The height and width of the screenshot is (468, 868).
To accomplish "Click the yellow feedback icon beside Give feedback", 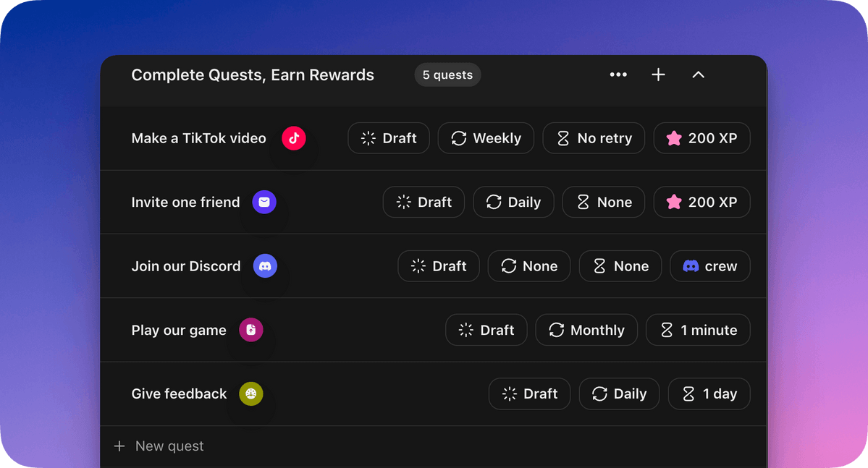I will 251,393.
